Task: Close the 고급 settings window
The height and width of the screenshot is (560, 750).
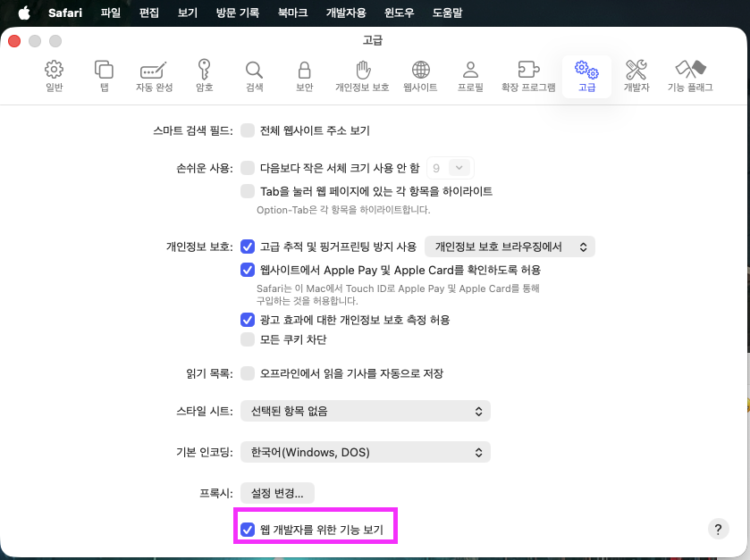Action: [14, 41]
